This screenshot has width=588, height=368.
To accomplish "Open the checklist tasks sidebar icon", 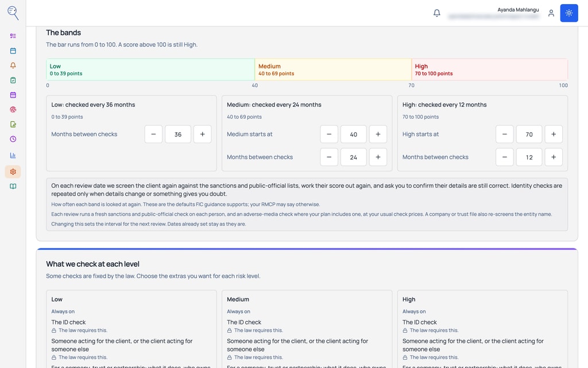I will (x=13, y=36).
